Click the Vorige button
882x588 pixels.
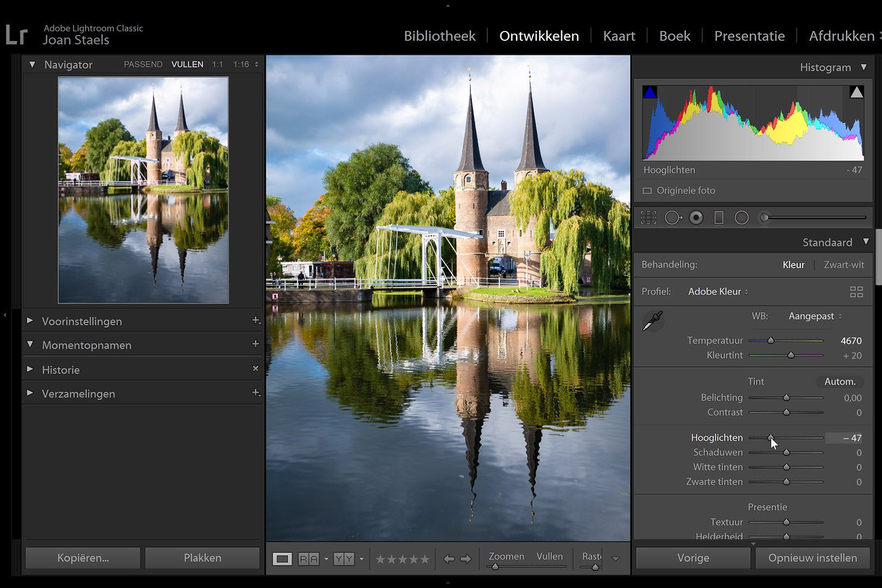tap(693, 558)
